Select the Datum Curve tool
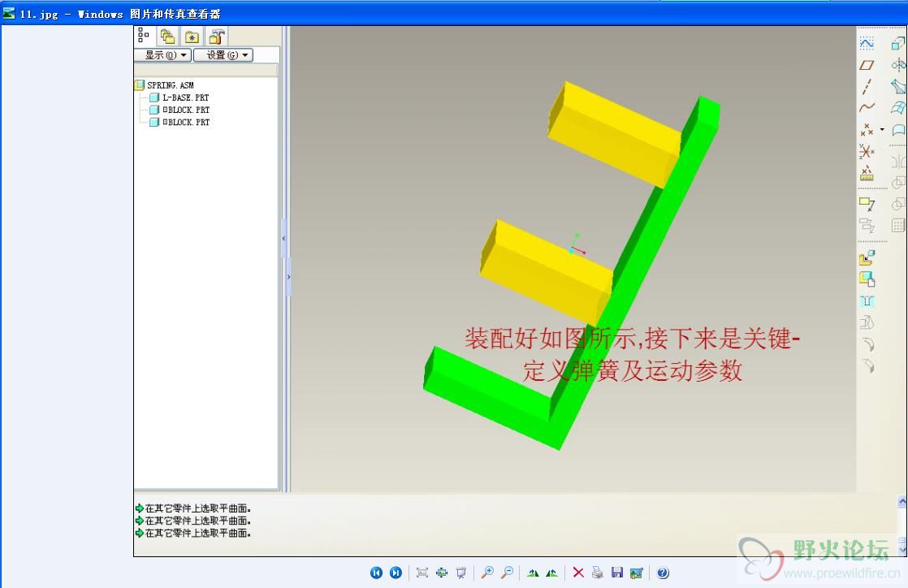 coord(867,108)
